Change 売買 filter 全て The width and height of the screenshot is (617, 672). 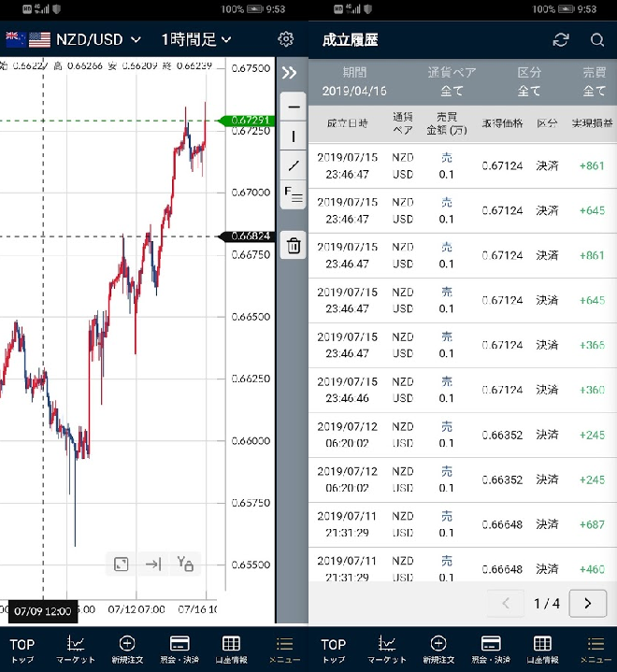pyautogui.click(x=595, y=82)
